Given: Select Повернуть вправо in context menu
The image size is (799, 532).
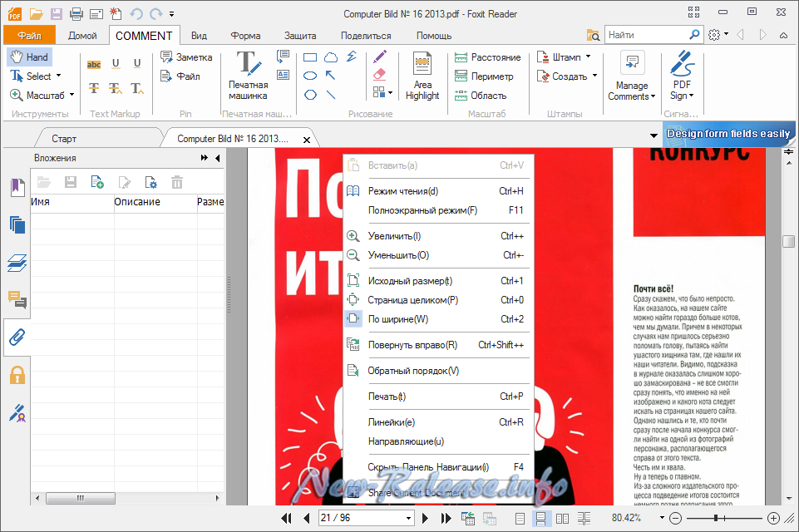Looking at the screenshot, I should pyautogui.click(x=438, y=345).
